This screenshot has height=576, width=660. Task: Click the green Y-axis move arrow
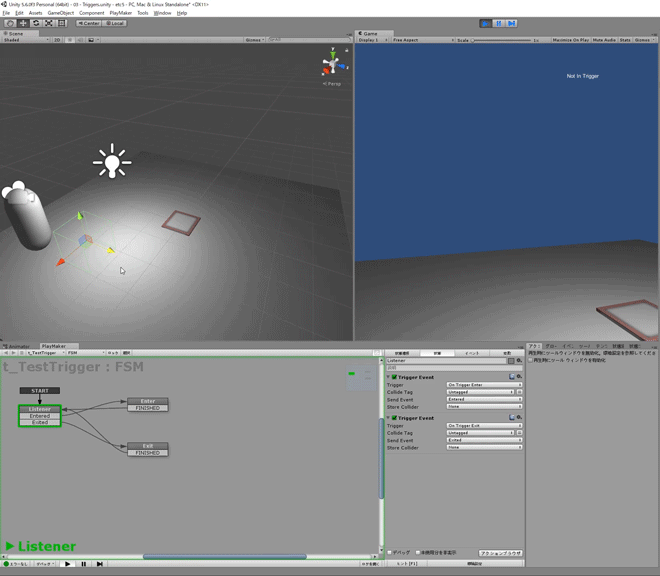coord(80,216)
